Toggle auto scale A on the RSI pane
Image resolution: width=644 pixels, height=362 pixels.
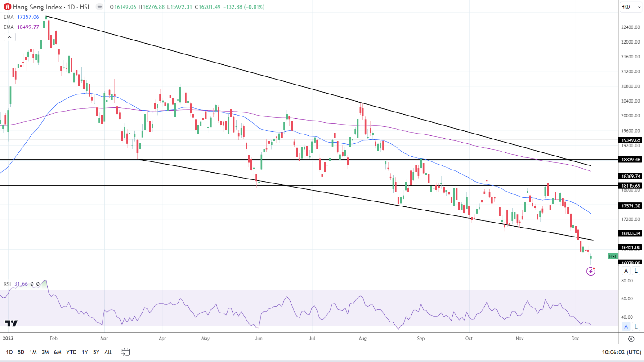[x=626, y=326]
